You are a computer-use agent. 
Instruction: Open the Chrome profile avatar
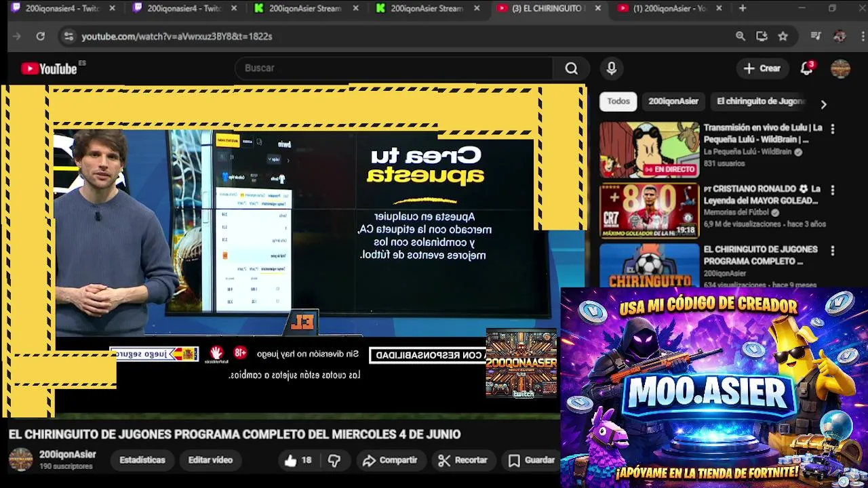point(840,37)
